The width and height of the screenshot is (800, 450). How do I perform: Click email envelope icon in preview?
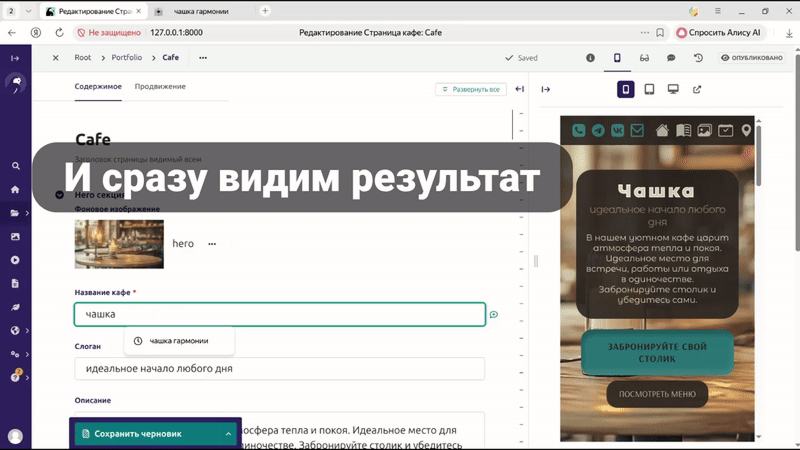(x=637, y=131)
